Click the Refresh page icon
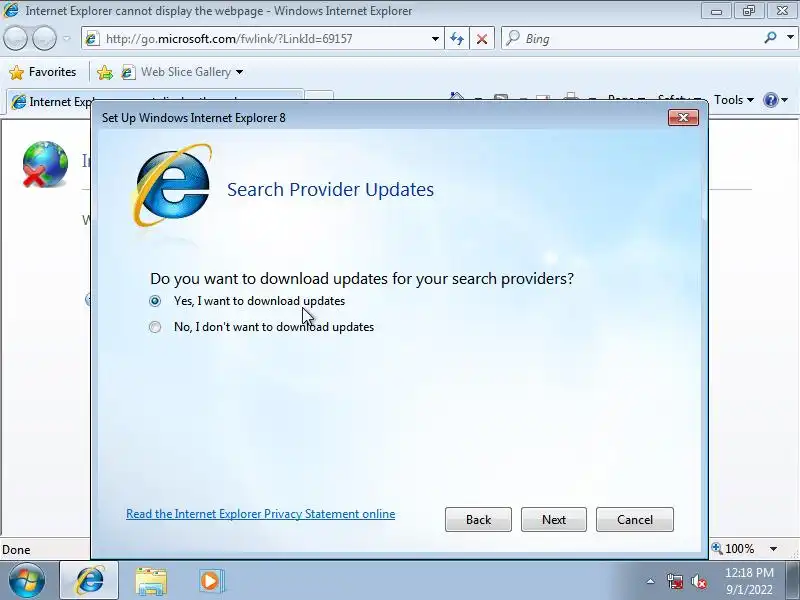Screen dimensions: 800x600 (457, 39)
